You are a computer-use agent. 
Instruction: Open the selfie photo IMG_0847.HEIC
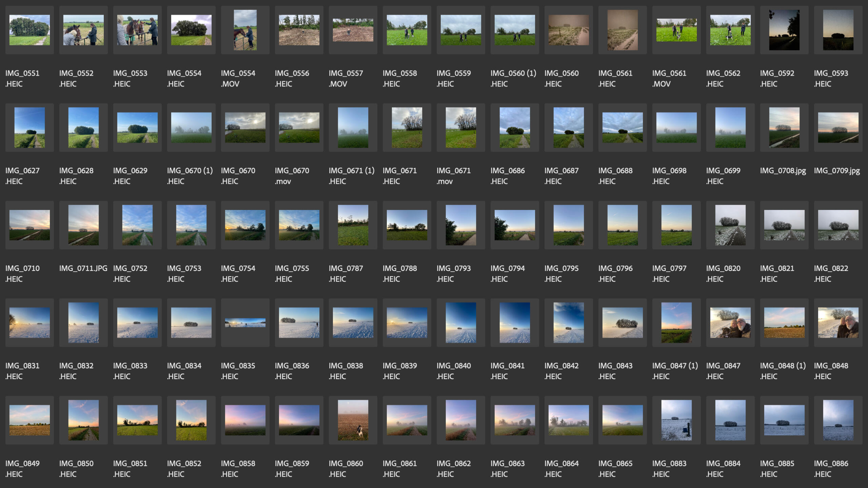pos(730,323)
